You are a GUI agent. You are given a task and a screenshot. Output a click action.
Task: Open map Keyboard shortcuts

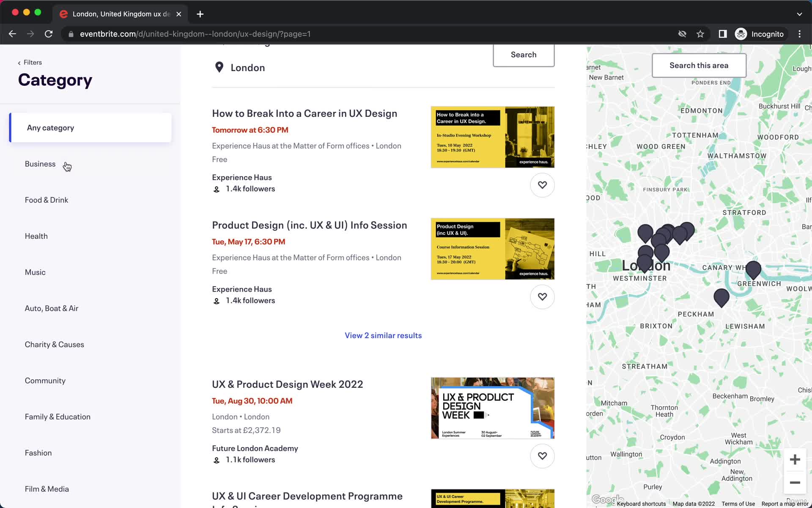tap(641, 504)
